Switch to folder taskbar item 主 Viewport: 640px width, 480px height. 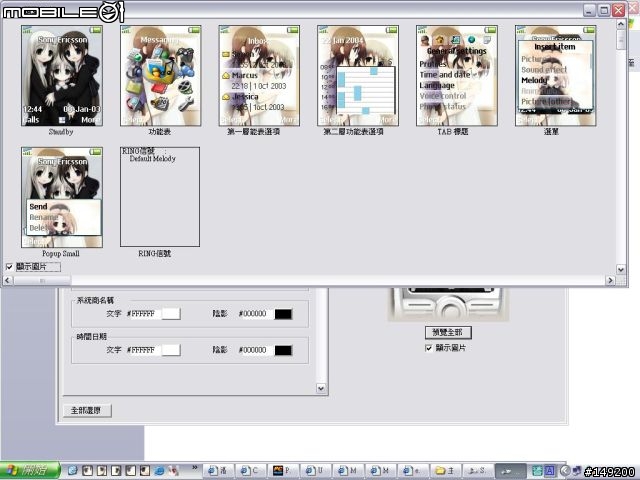click(446, 471)
